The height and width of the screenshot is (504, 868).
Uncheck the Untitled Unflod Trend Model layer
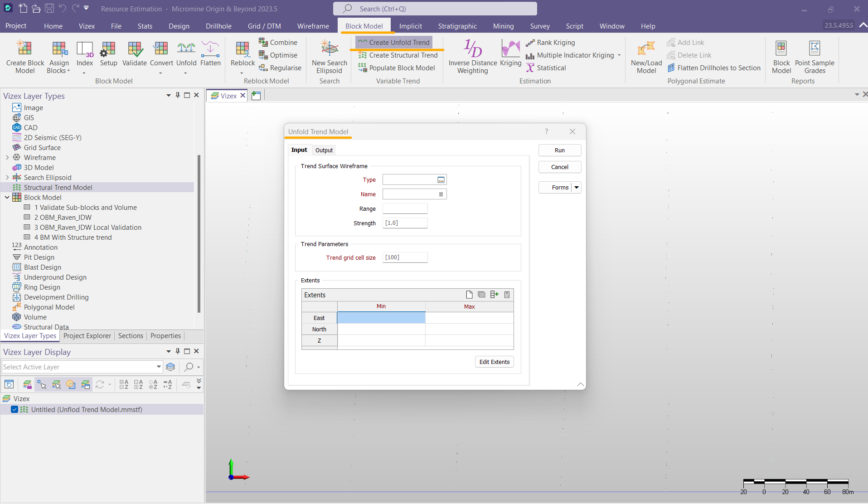(x=15, y=409)
